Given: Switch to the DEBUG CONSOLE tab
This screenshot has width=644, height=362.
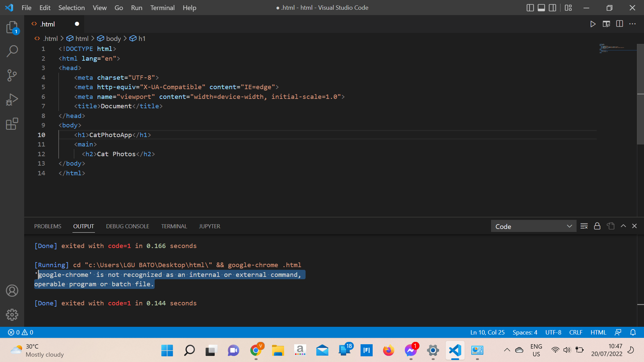Looking at the screenshot, I should [x=127, y=226].
